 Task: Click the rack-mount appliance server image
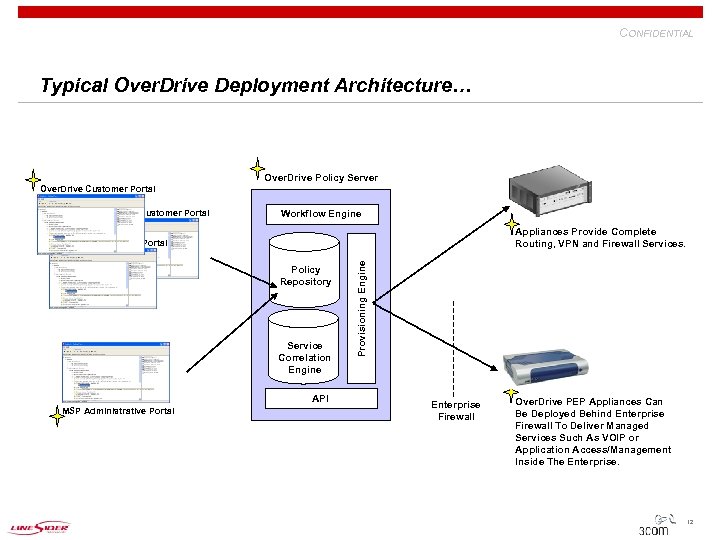[x=550, y=190]
